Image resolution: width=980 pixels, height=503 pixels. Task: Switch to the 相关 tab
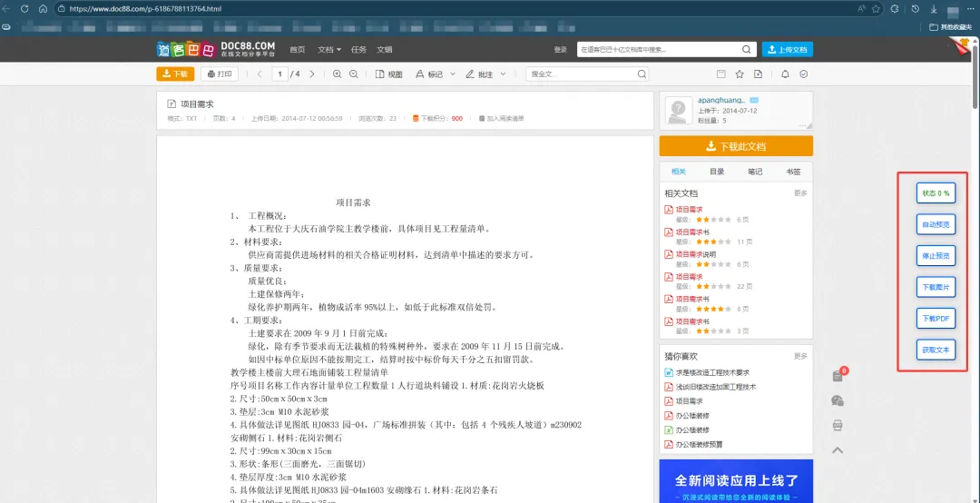(678, 172)
